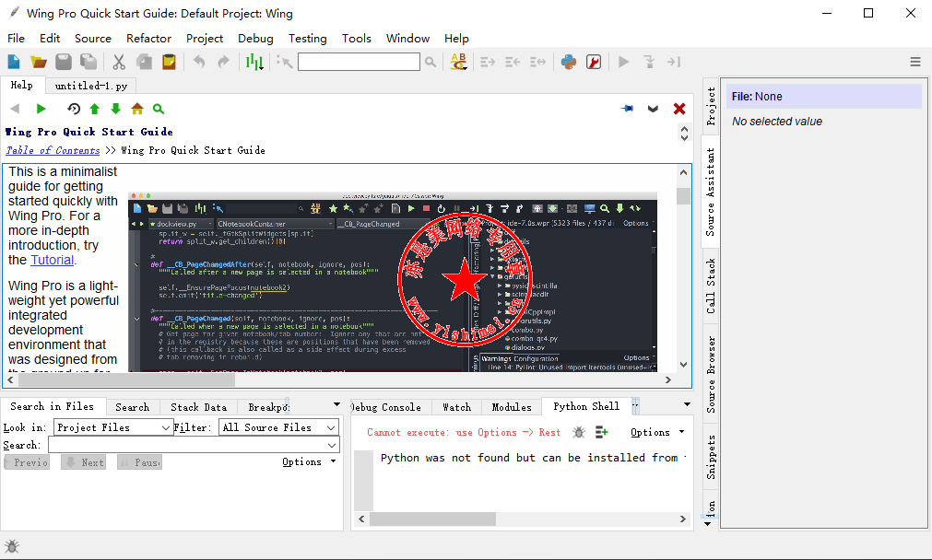The height and width of the screenshot is (560, 932).
Task: Open Options menu in Search in Files
Action: coord(309,462)
